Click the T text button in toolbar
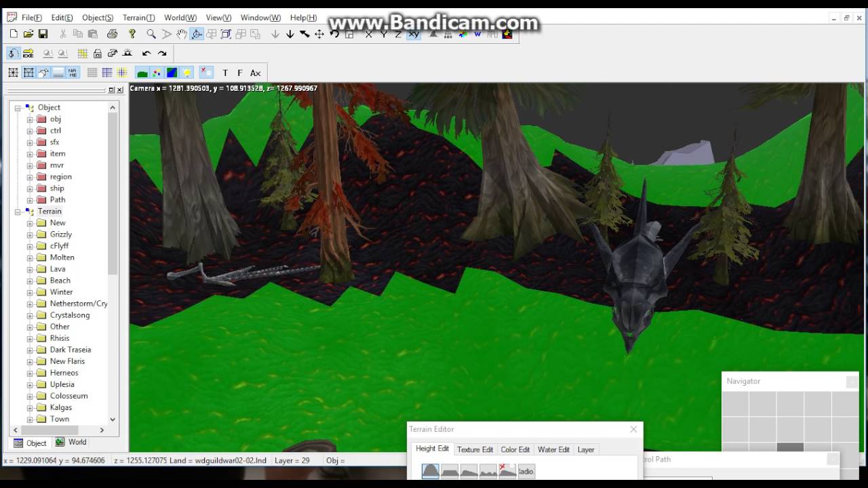 tap(225, 73)
